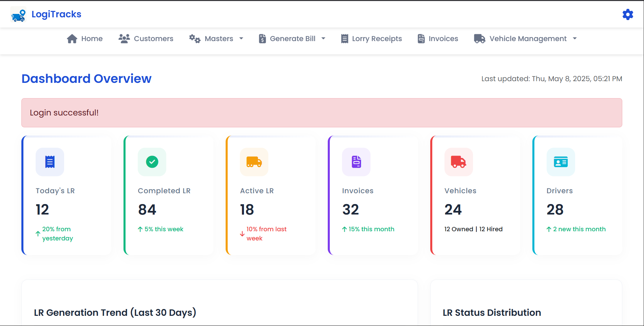Click the up arrow beside 15% this month
Screen dimensions: 644x326
tap(344, 229)
